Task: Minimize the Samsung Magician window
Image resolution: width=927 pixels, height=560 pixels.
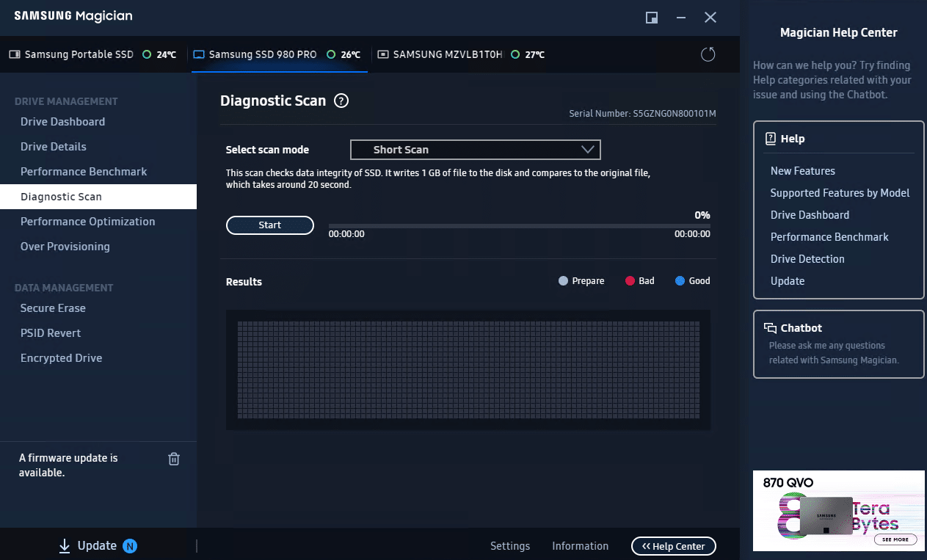Action: point(681,18)
